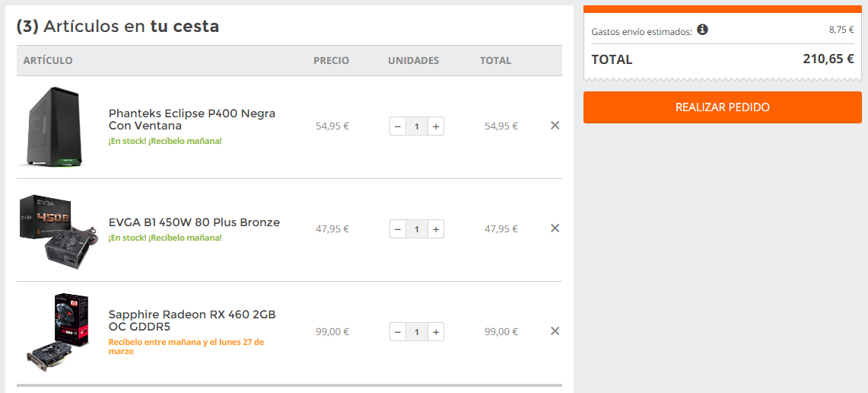868x393 pixels.
Task: Click the Sapphire Radeon quantity input field
Action: point(417,332)
